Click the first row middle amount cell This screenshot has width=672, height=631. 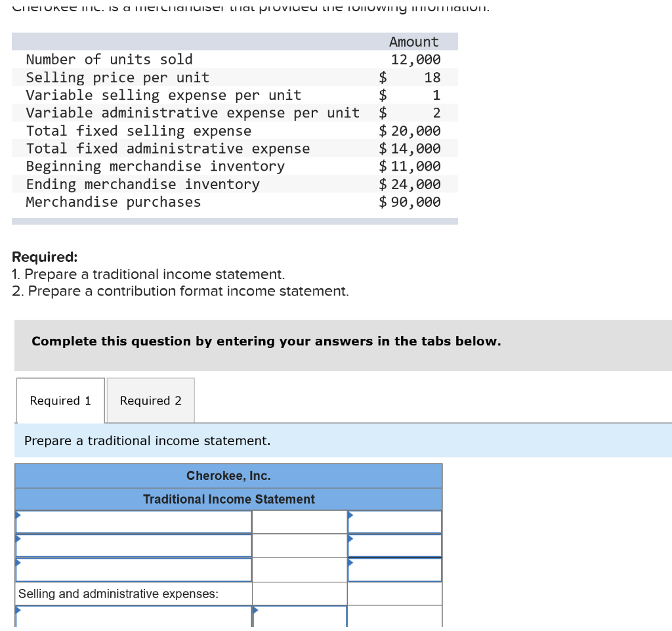(x=299, y=521)
